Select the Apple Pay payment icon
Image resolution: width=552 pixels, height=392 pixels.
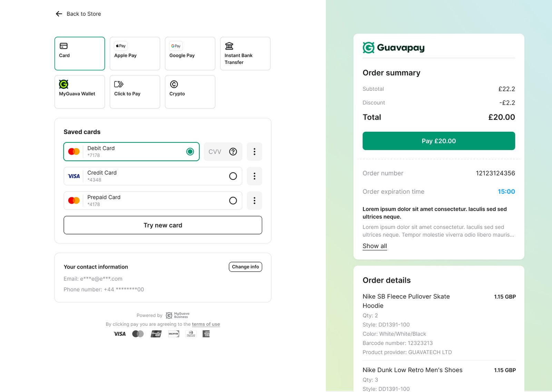(x=121, y=46)
